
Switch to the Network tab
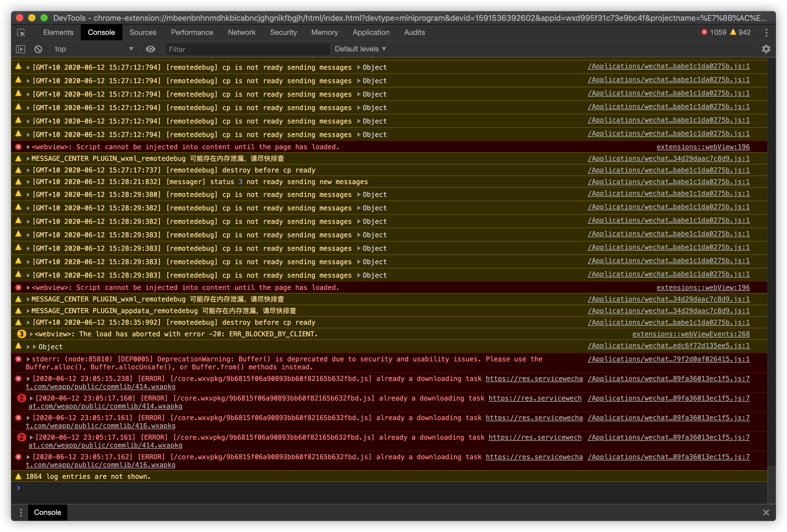coord(241,32)
